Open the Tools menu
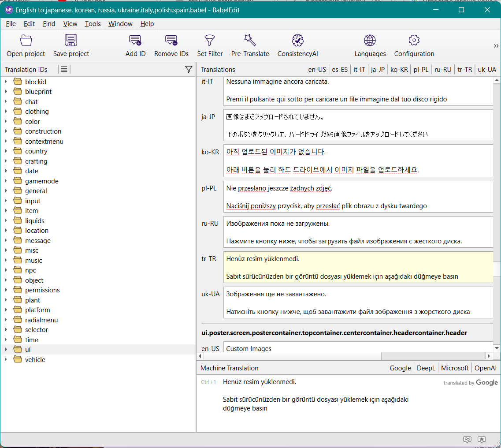The height and width of the screenshot is (448, 501). point(93,24)
